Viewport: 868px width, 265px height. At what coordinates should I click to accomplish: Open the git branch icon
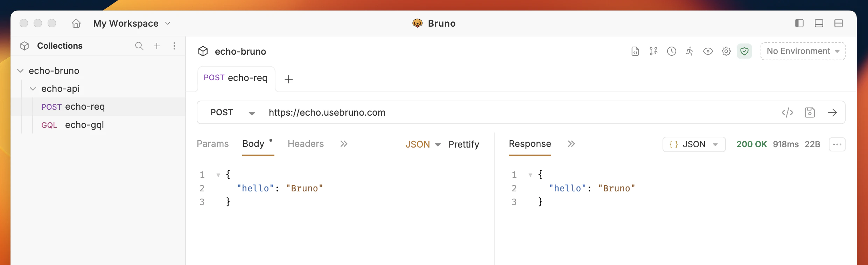(653, 52)
